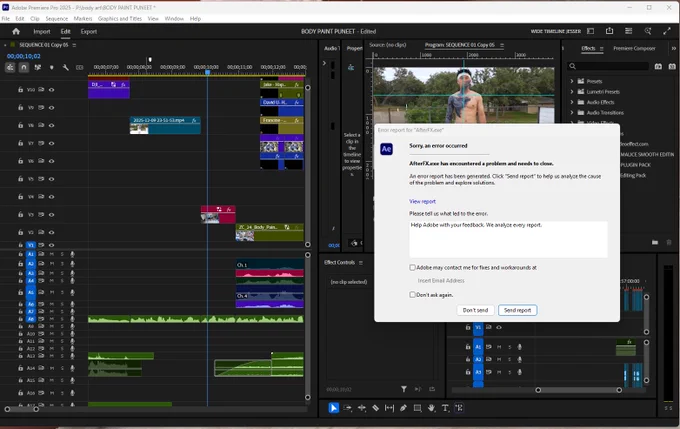This screenshot has width=680, height=429.
Task: Switch to the Import tab
Action: [42, 31]
